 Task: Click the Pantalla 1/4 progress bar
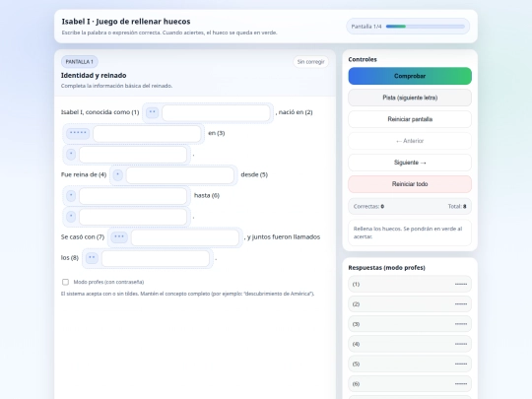426,27
